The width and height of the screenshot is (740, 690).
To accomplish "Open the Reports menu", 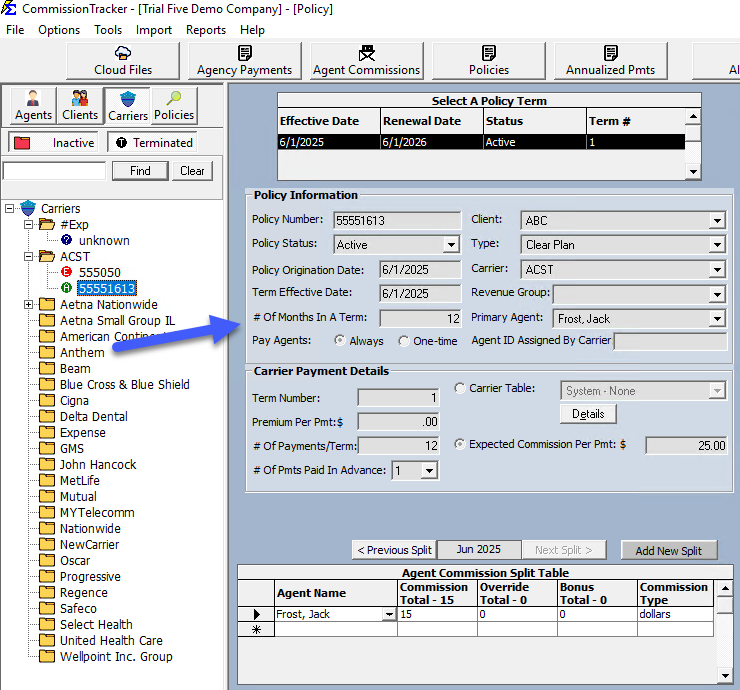I will coord(206,30).
